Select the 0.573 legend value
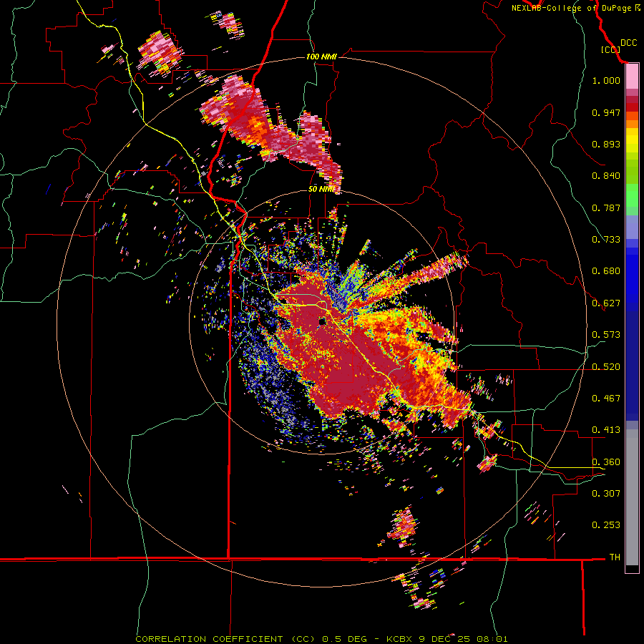This screenshot has height=644, width=644. 606,335
